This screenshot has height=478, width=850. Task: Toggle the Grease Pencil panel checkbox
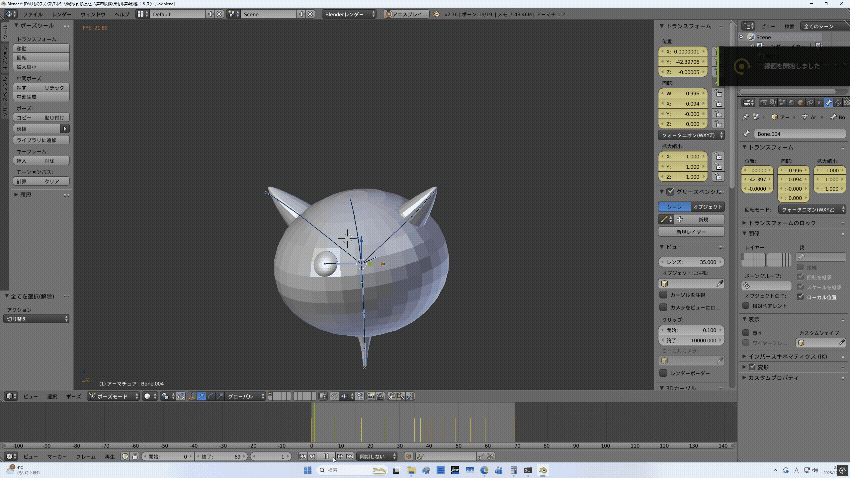[671, 191]
